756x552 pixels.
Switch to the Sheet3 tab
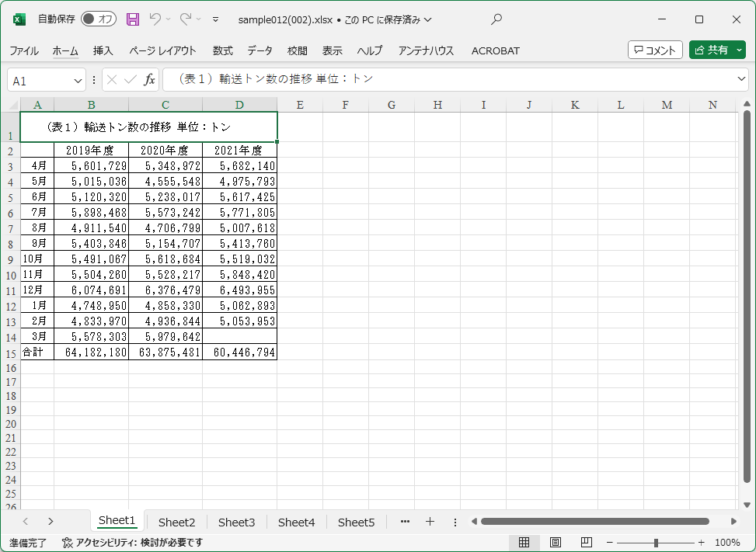(236, 522)
